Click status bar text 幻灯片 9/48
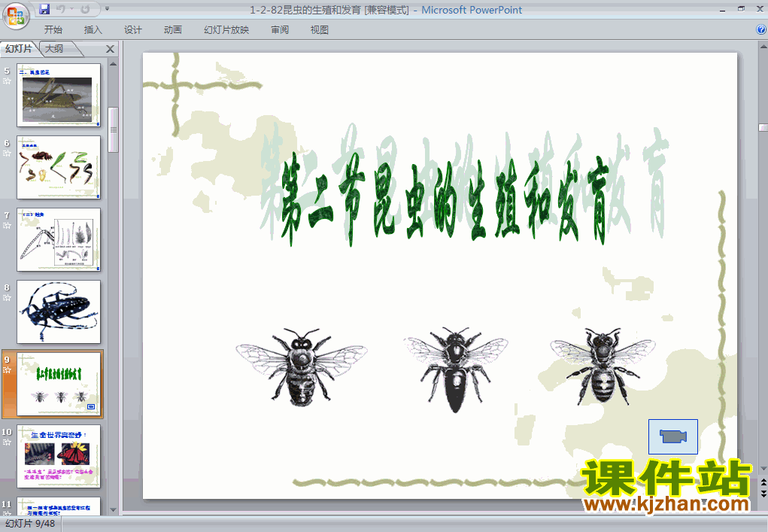 [30, 524]
